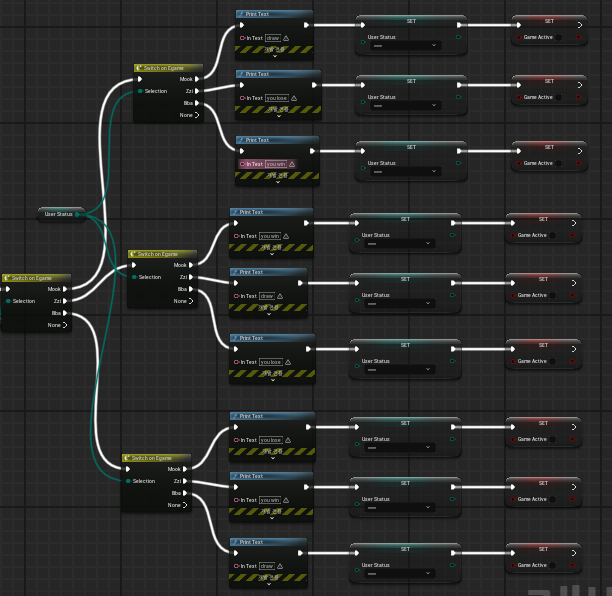This screenshot has height=596, width=612.
Task: Select the None output pin on the topmost Switch on Egame
Action: click(197, 115)
